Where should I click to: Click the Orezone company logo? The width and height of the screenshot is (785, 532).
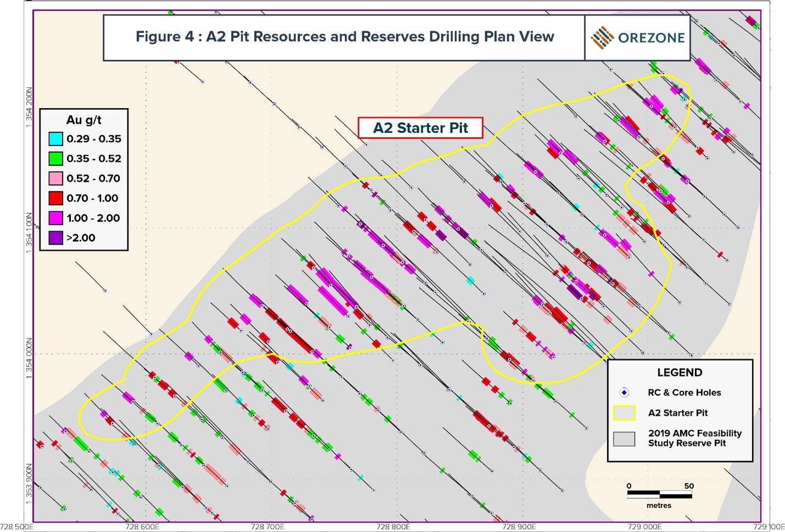tap(637, 37)
